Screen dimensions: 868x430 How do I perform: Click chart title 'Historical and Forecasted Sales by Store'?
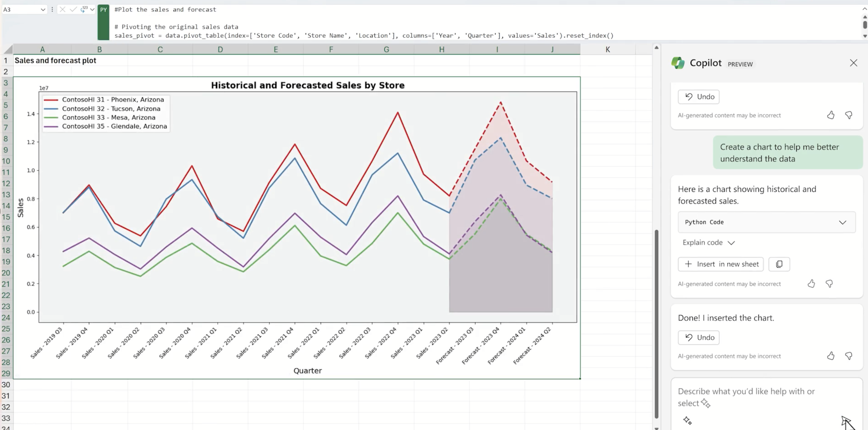pyautogui.click(x=308, y=85)
